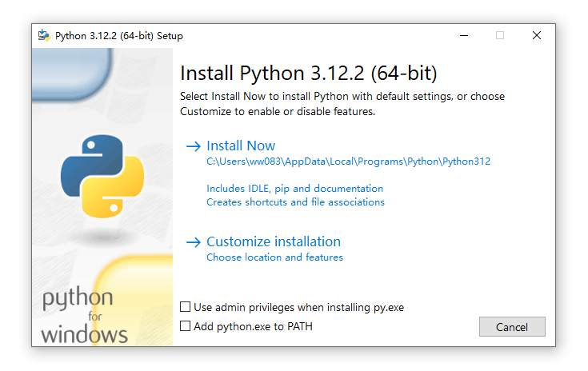Close the Python Setup window
The width and height of the screenshot is (588, 371).
point(537,36)
